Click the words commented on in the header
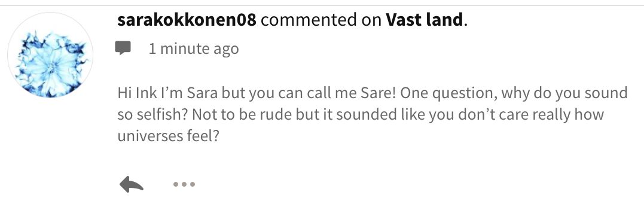Screen dimensions: 644x216 coord(321,20)
